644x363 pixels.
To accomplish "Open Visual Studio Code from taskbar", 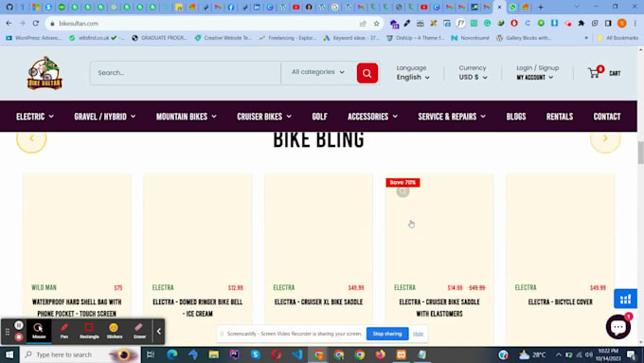I will point(297,354).
